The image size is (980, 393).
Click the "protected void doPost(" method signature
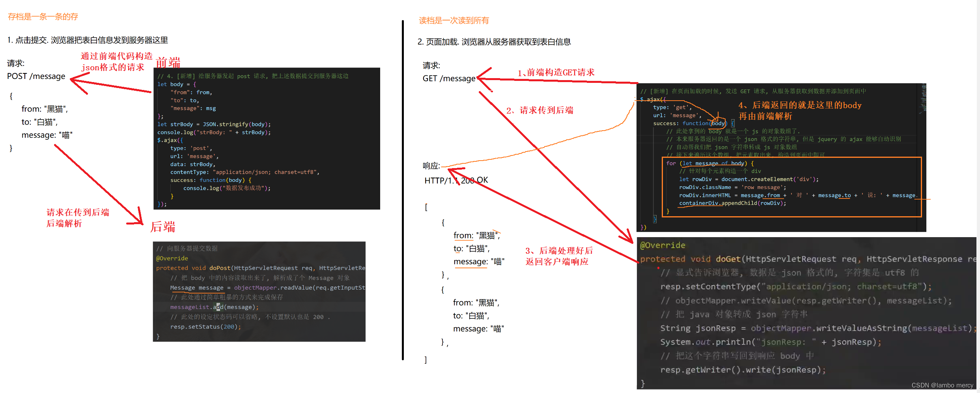tap(261, 268)
